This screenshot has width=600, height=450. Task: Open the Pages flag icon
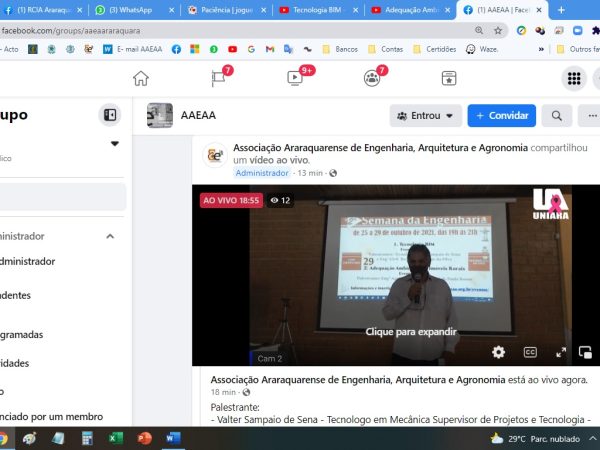[x=219, y=78]
